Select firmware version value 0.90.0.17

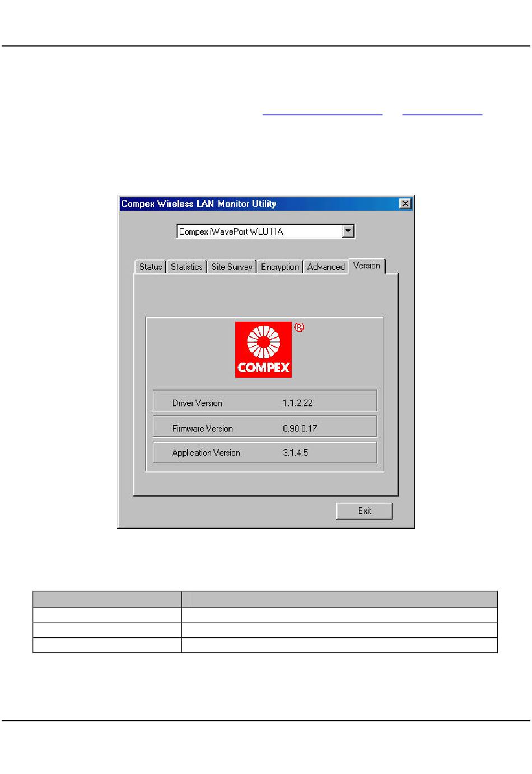[x=300, y=428]
